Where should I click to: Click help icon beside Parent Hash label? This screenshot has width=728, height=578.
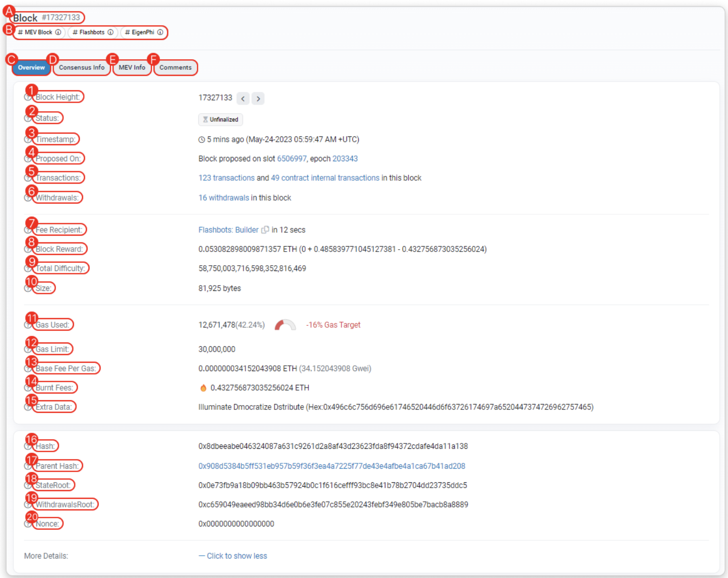click(x=28, y=466)
